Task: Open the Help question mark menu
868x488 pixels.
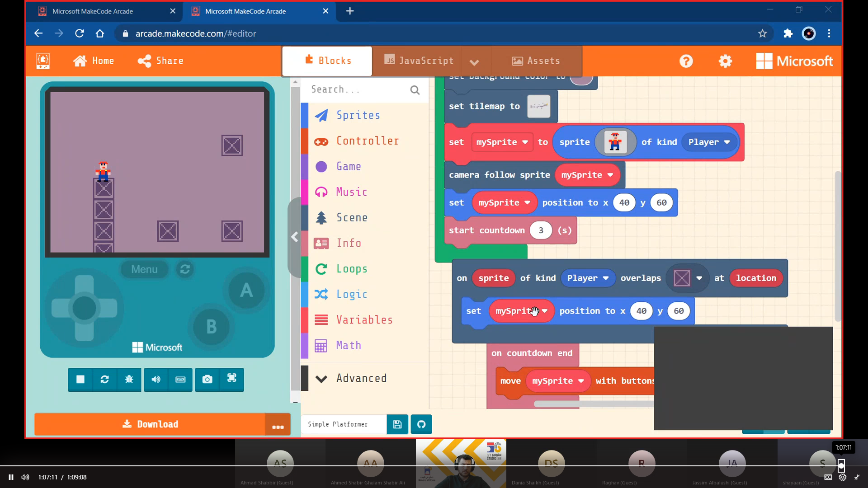Action: [x=686, y=61]
